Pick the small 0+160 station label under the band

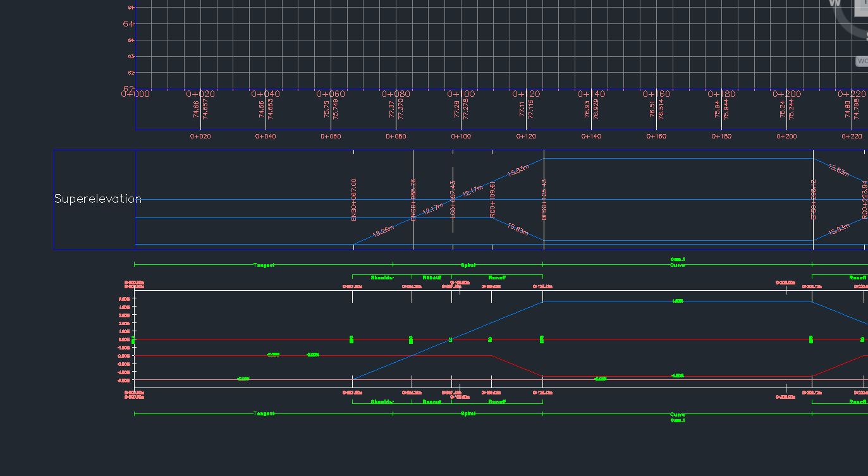pyautogui.click(x=656, y=136)
